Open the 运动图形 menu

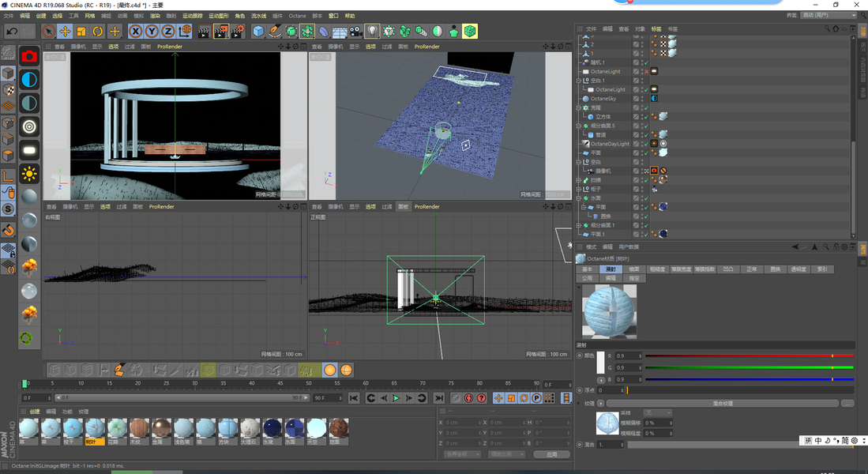pyautogui.click(x=219, y=16)
